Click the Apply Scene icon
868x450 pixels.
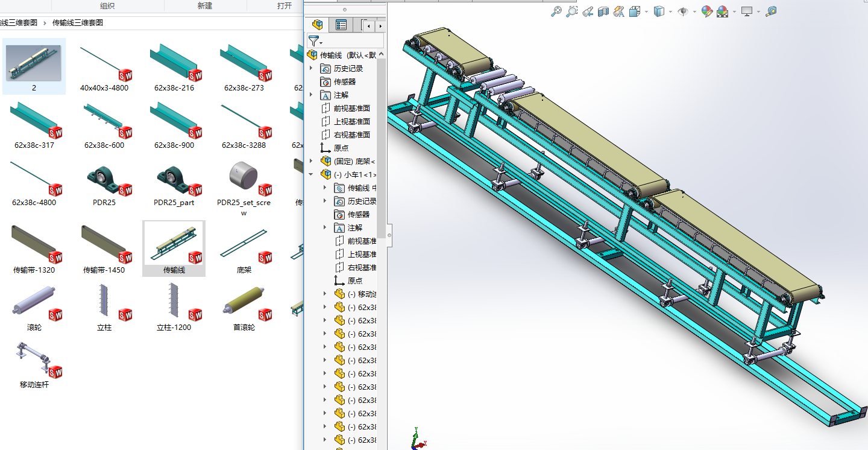click(722, 11)
